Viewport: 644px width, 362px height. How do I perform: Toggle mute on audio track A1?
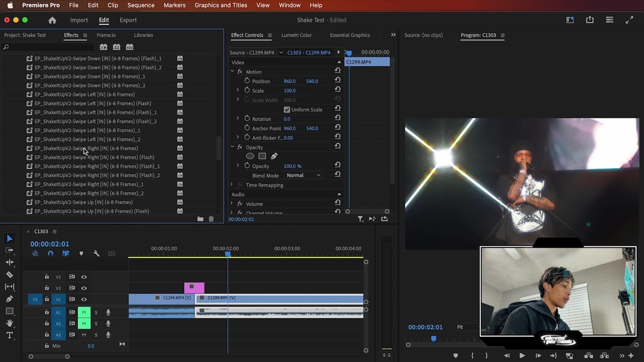point(84,312)
